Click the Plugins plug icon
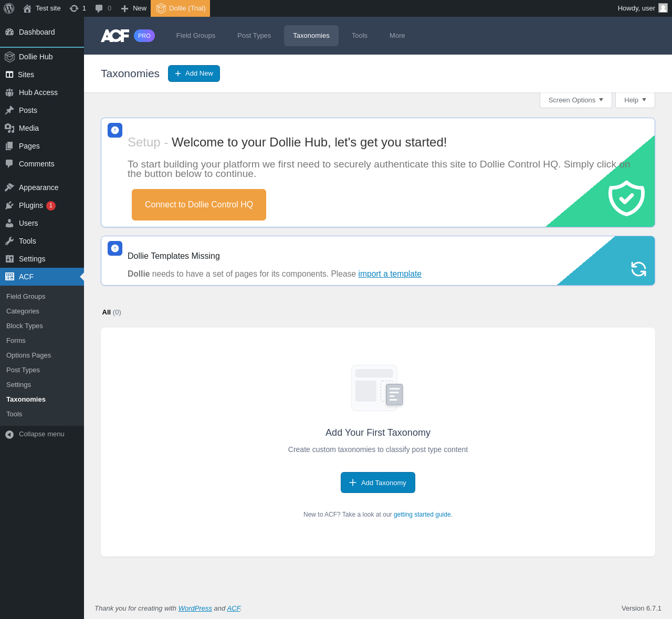672x619 pixels. 9,205
